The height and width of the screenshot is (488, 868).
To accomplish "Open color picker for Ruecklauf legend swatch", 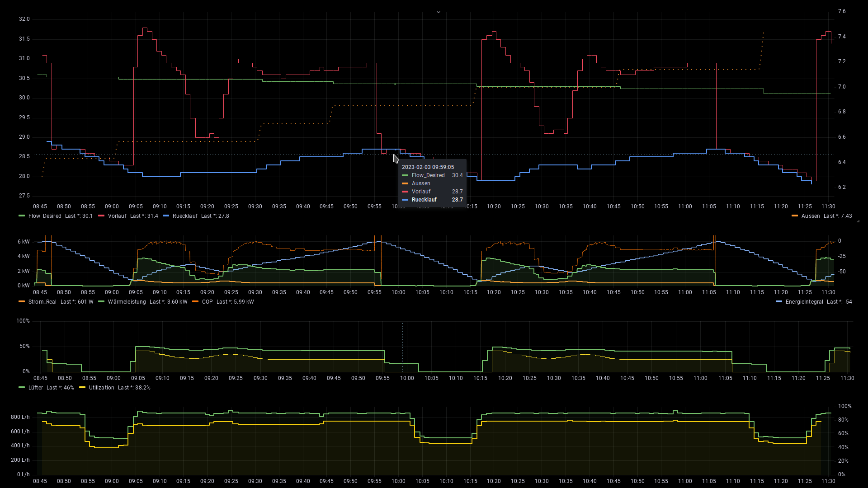I will coord(166,216).
